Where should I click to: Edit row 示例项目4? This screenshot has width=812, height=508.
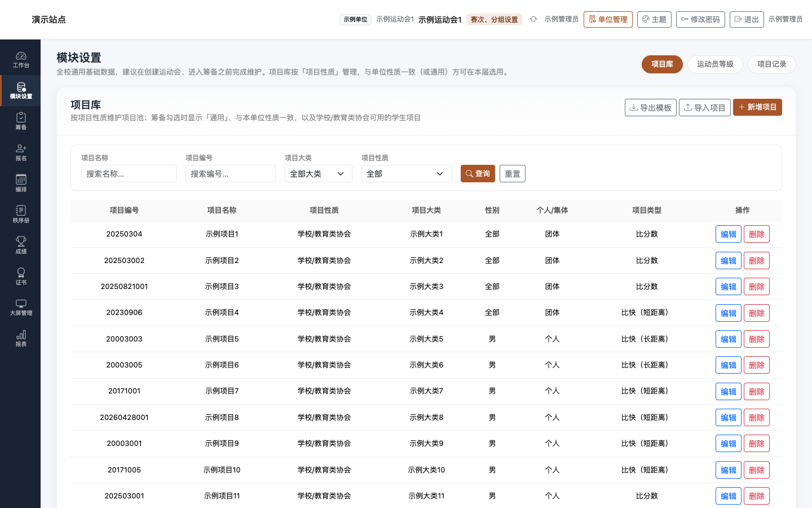pos(729,313)
